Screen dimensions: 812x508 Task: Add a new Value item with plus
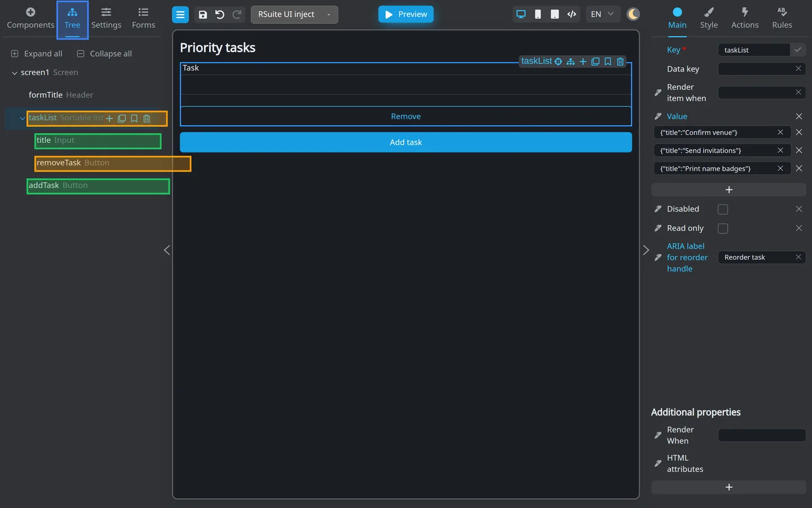(x=729, y=190)
